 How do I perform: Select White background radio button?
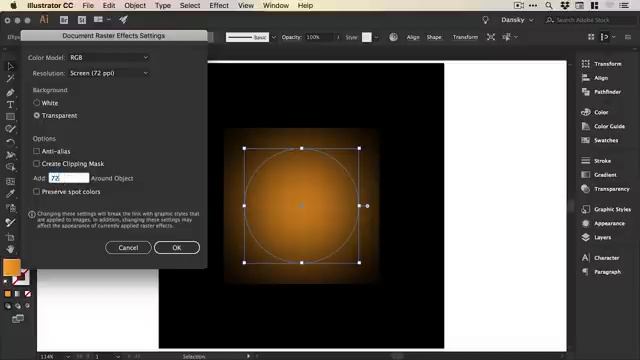37,103
